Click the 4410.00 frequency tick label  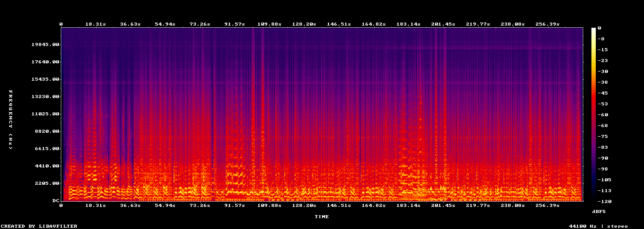(x=47, y=166)
